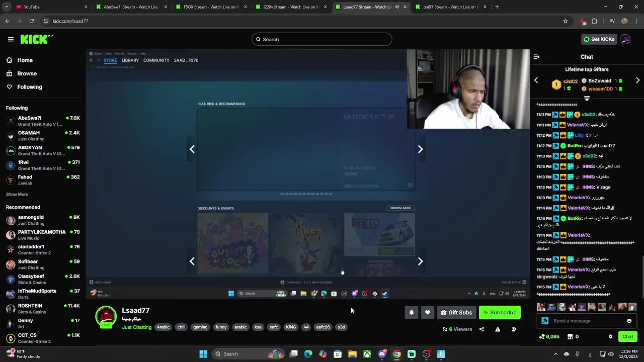Open the chat emoji picker
This screenshot has height=362, width=644.
click(629, 321)
